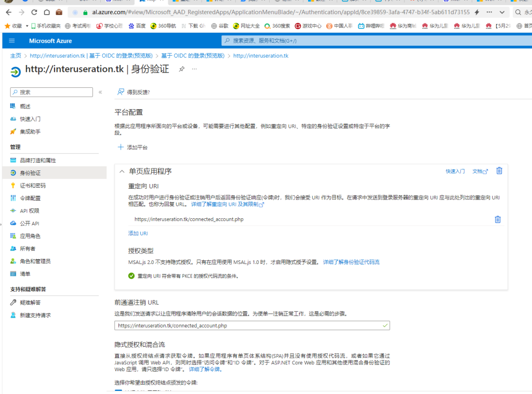Open 清单 manifest page
The height and width of the screenshot is (394, 532).
(x=25, y=273)
